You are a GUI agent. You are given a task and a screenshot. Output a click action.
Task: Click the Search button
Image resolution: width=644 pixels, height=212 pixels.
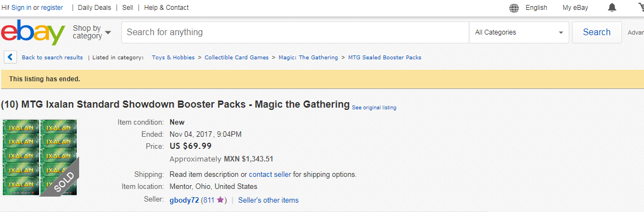click(597, 32)
